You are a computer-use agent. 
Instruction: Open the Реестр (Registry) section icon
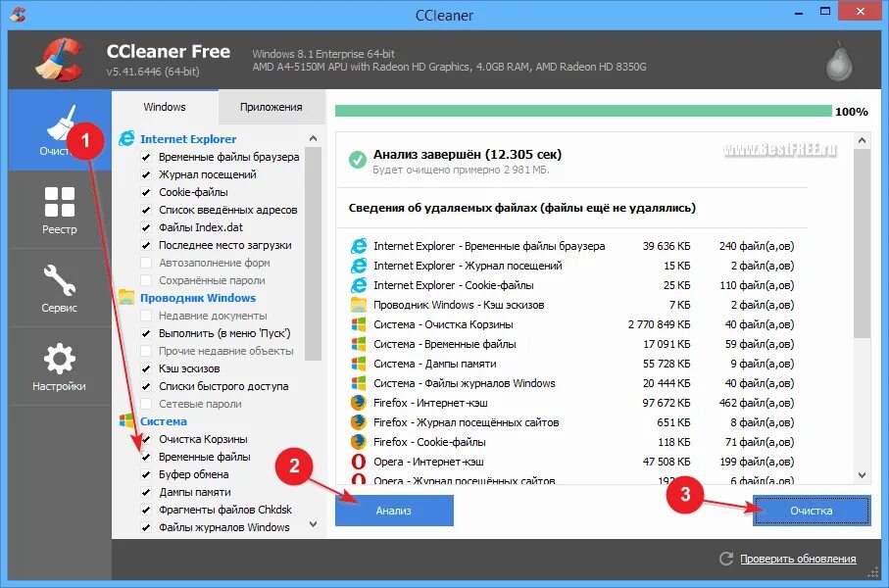pos(60,202)
